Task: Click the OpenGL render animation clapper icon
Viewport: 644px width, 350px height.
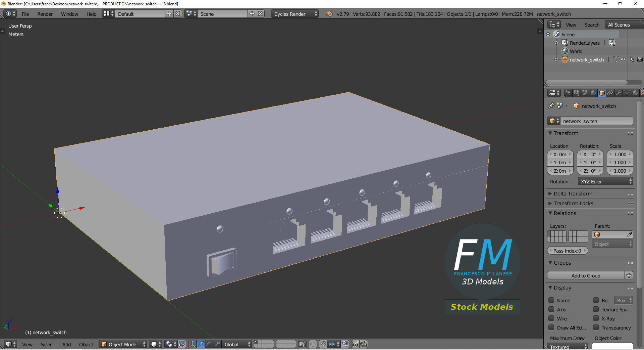Action: pyautogui.click(x=364, y=344)
